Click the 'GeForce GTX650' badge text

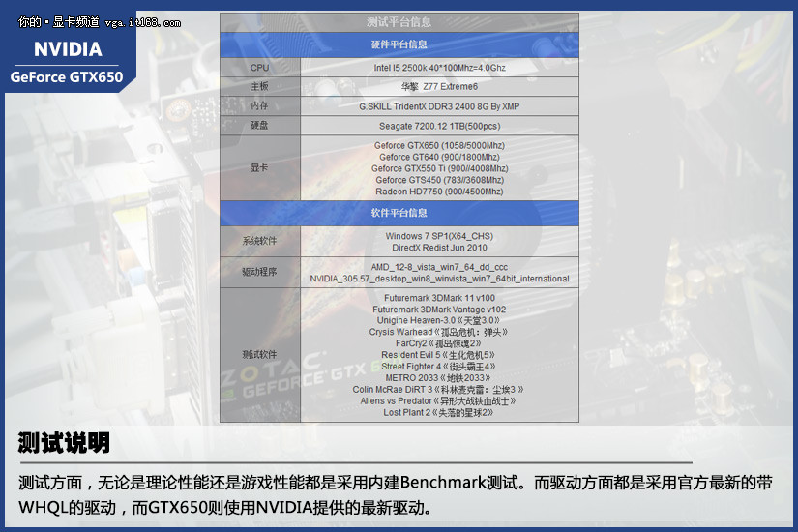67,76
